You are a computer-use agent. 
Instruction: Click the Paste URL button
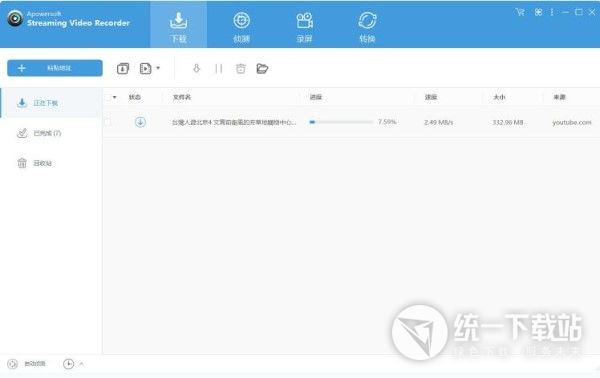click(55, 68)
